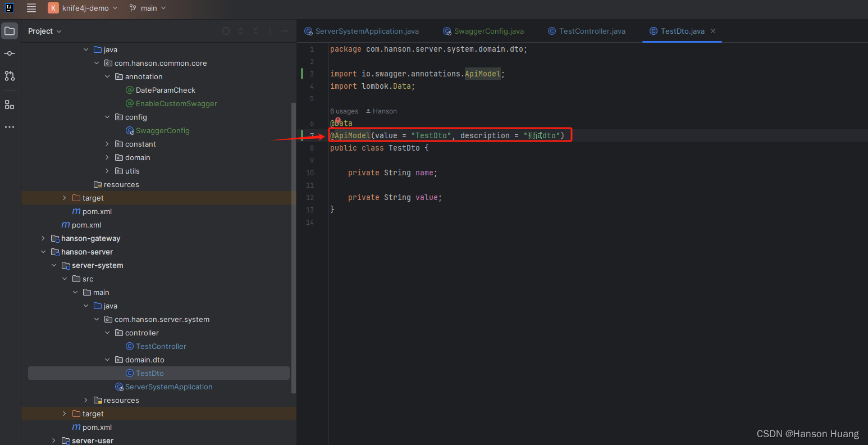868x445 pixels.
Task: Select com.hanson.common.core package
Action: point(161,63)
